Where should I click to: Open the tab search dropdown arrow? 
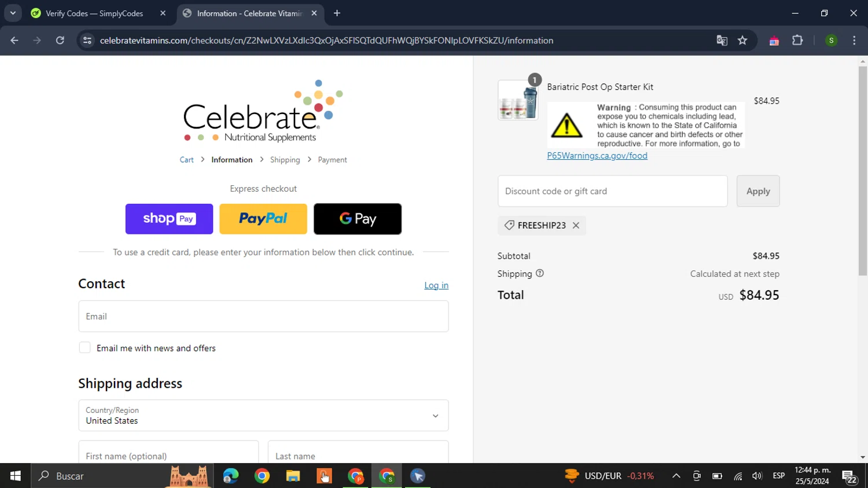click(13, 13)
